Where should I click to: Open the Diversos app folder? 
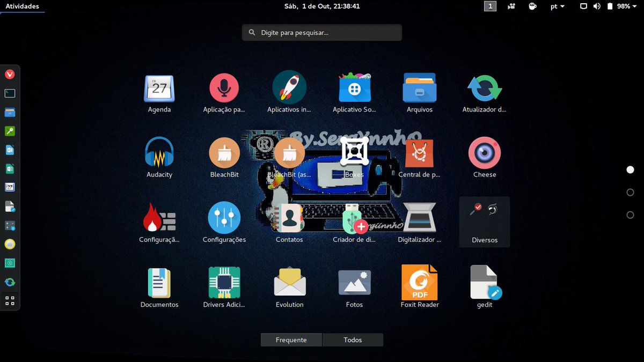point(485,222)
